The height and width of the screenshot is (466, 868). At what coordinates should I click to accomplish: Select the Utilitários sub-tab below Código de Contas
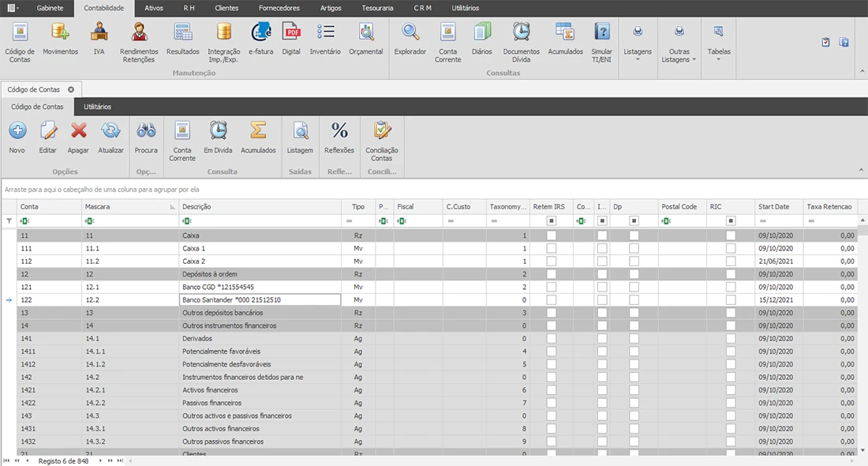pyautogui.click(x=97, y=107)
